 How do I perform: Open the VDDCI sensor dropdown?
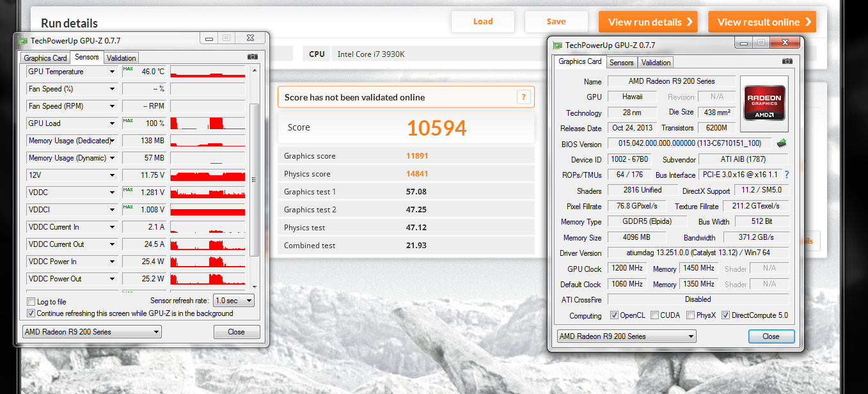[112, 210]
